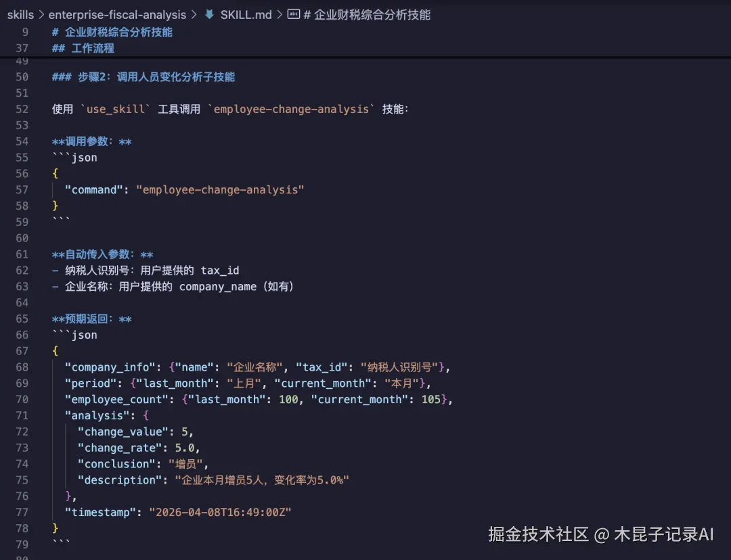Click the bold text '自动传入参数:'
731x560 pixels.
(x=103, y=254)
